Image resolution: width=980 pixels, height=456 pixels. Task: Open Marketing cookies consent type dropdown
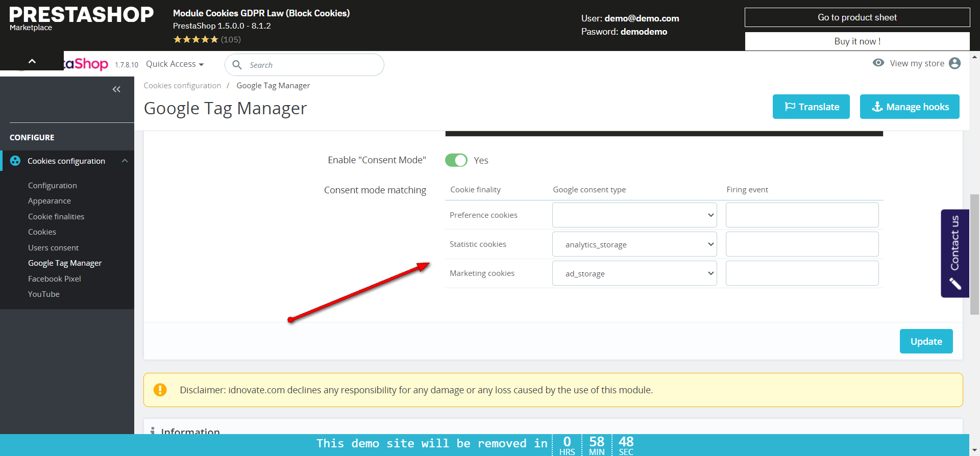[x=634, y=273]
